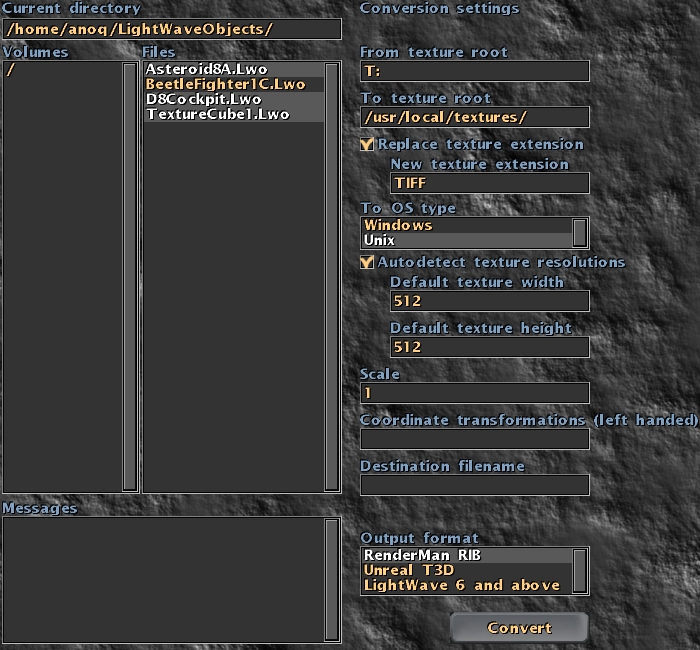Click the Files list scrollbar
Screen dimensions: 700x650
332,277
